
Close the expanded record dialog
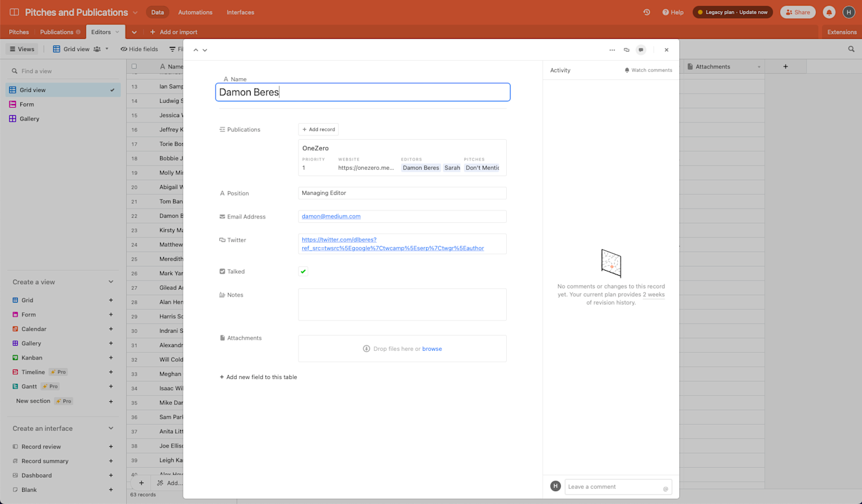tap(666, 50)
